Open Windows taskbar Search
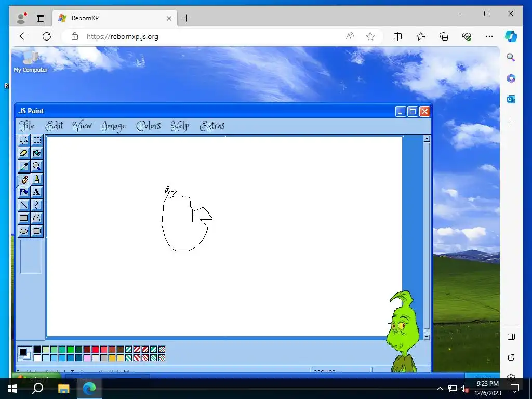Screen dimensions: 532x399 pos(37,389)
